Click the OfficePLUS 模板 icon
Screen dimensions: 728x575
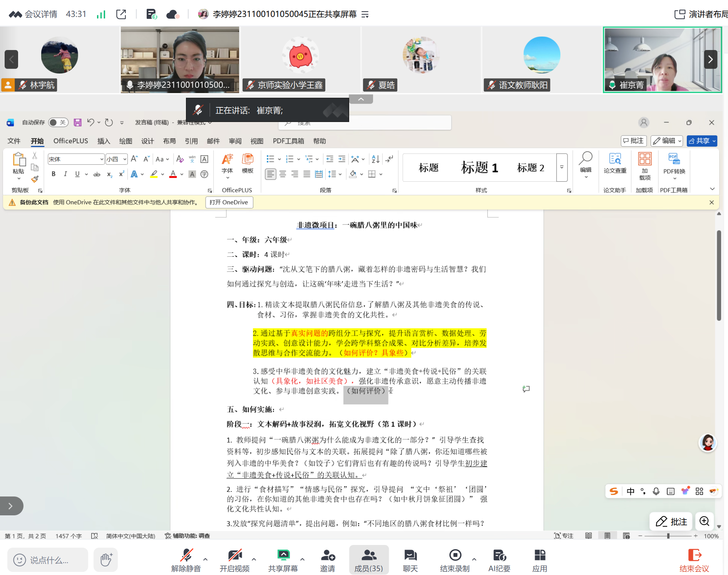pyautogui.click(x=248, y=164)
